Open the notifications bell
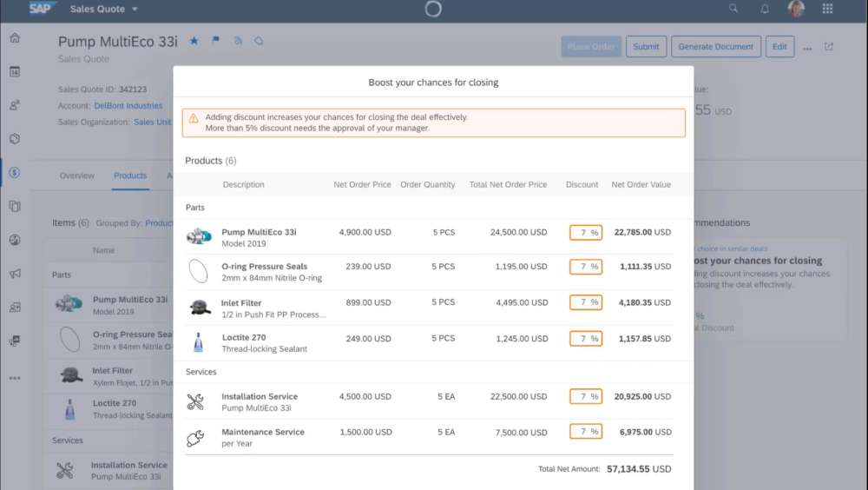The height and width of the screenshot is (490, 868). coord(765,9)
